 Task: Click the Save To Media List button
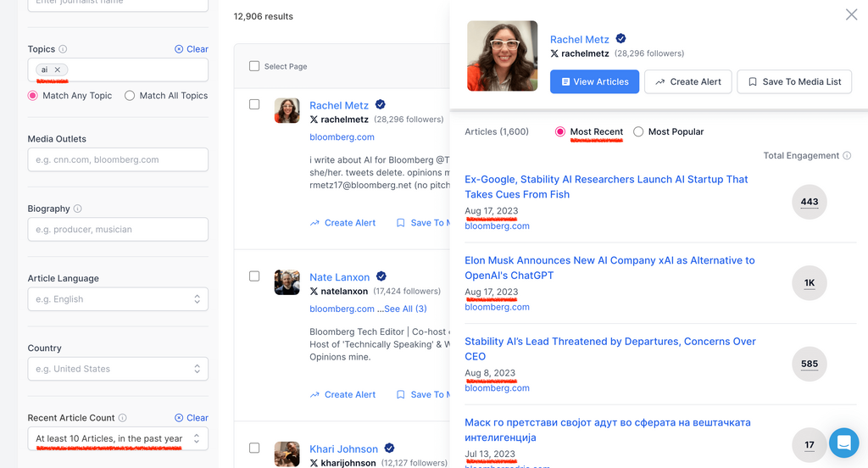pyautogui.click(x=794, y=81)
